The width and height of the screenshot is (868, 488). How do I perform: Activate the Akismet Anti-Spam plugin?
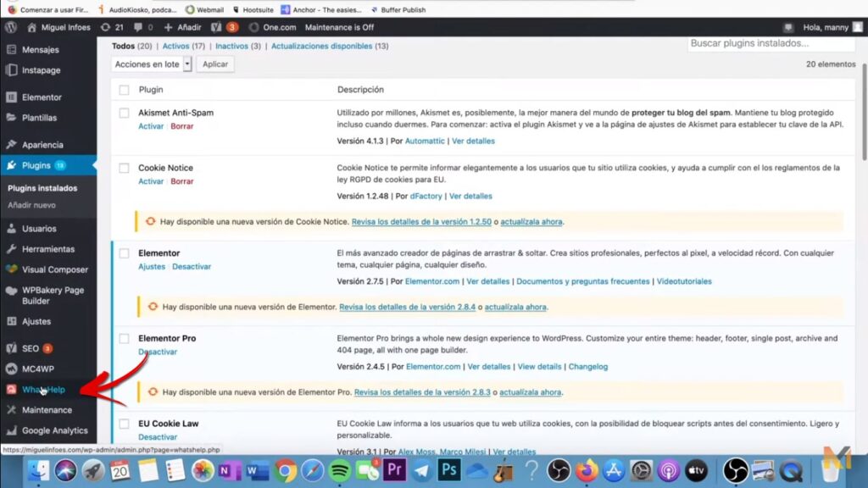[151, 126]
